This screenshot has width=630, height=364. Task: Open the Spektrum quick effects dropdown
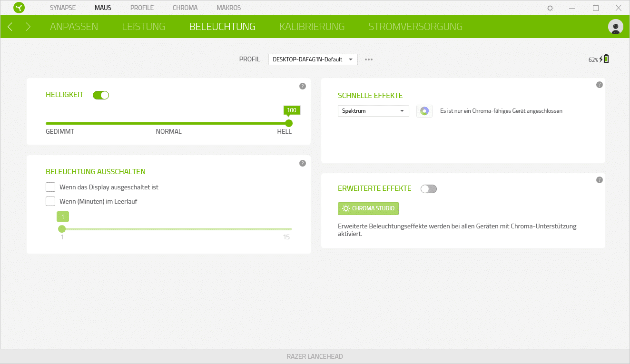click(x=373, y=111)
